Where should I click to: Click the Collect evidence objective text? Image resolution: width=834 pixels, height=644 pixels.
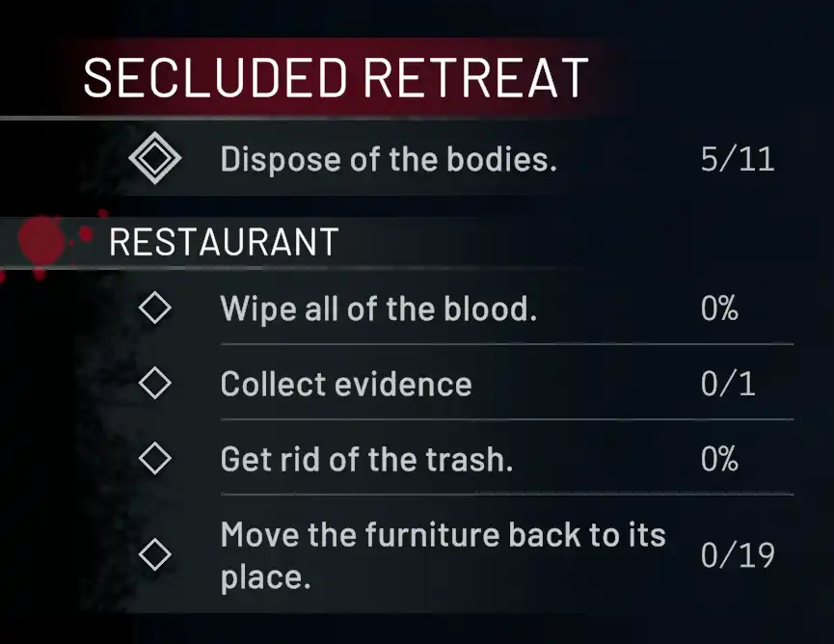coord(346,384)
